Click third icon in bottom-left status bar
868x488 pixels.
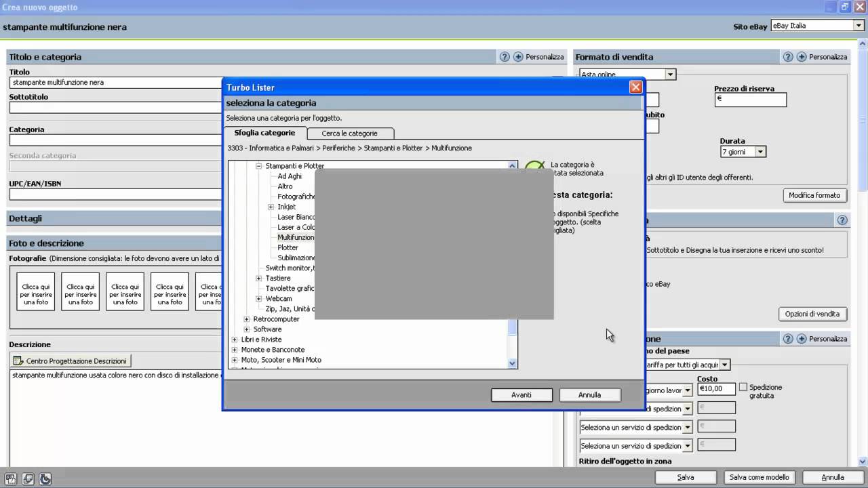[45, 479]
